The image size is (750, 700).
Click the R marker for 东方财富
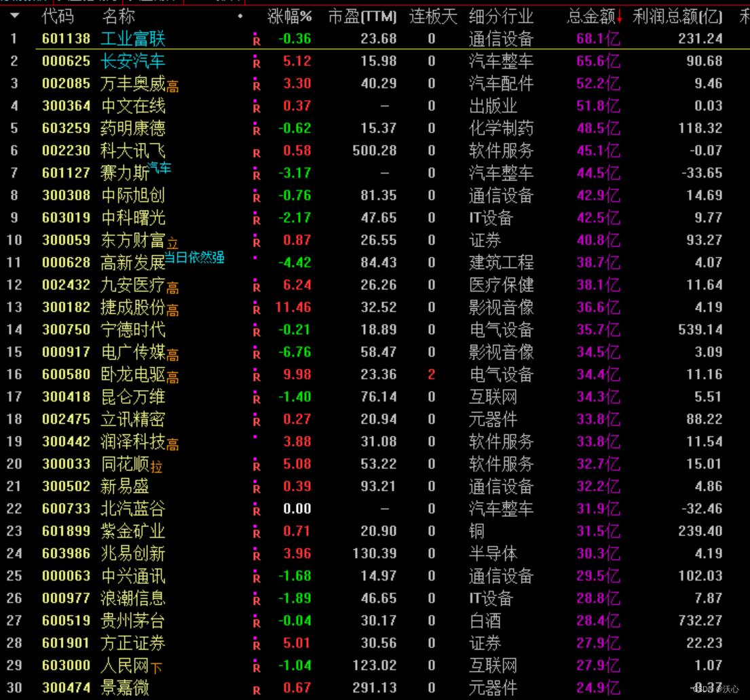click(x=257, y=241)
